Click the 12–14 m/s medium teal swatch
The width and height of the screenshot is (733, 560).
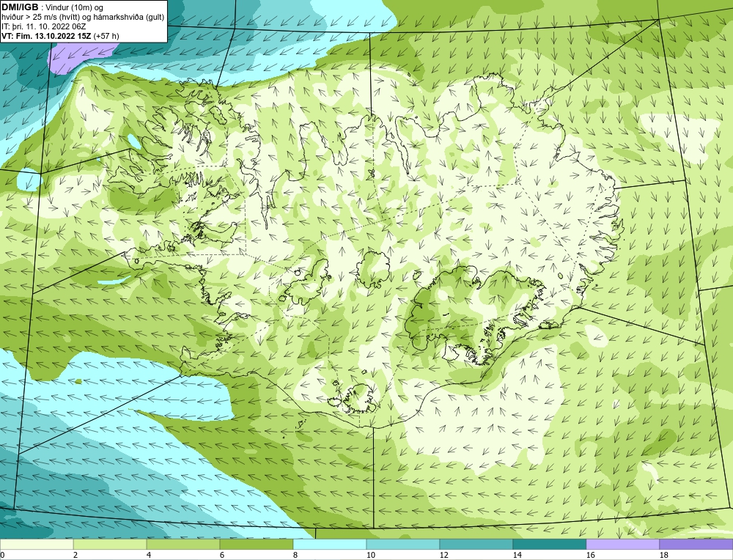coord(476,545)
